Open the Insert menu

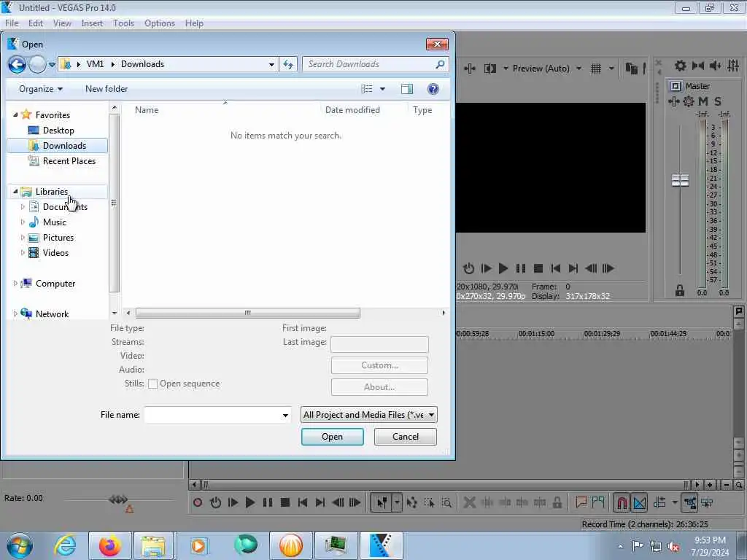click(92, 23)
